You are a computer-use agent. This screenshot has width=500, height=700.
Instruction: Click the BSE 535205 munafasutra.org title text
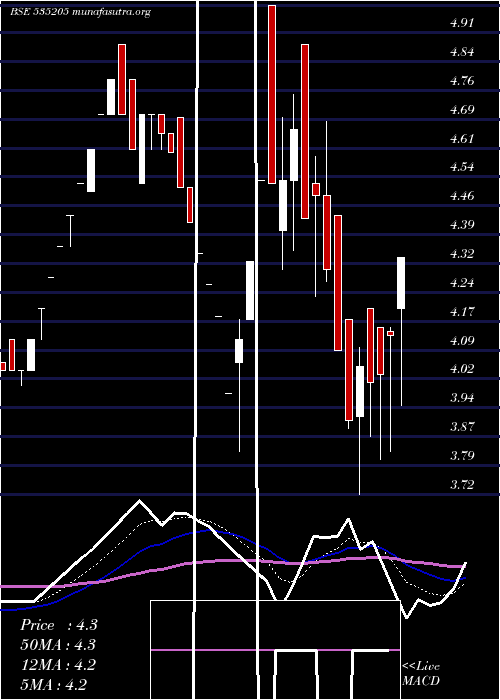click(x=80, y=12)
